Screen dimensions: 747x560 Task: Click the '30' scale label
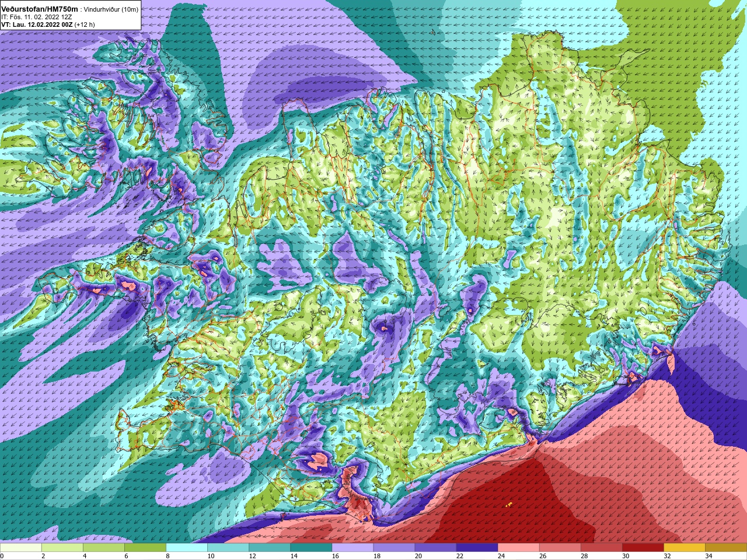625,556
